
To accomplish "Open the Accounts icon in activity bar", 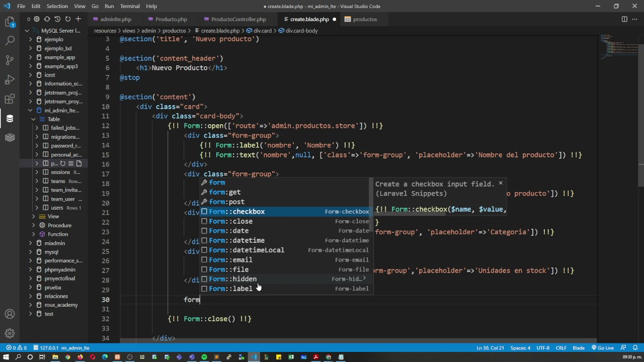I will point(10,314).
